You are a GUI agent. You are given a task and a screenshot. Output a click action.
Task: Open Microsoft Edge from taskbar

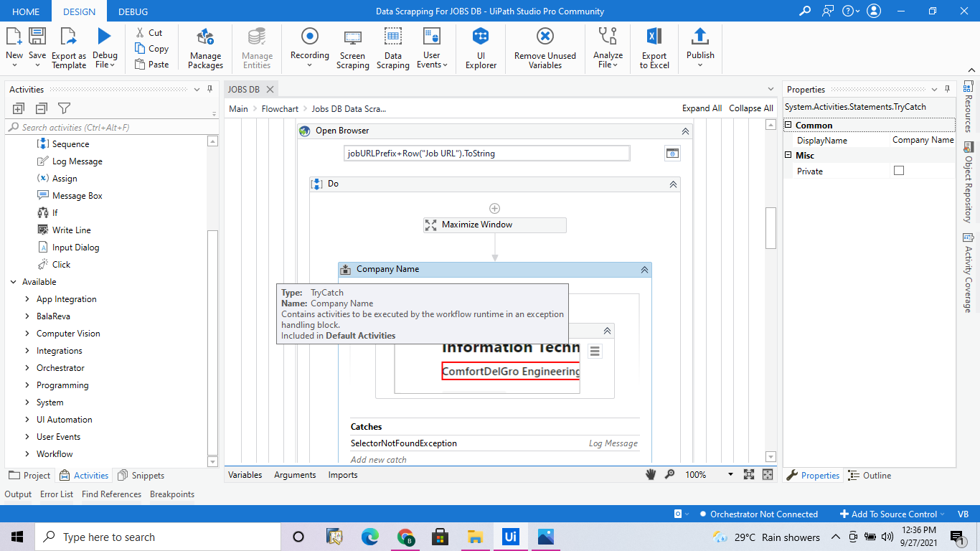pyautogui.click(x=369, y=537)
